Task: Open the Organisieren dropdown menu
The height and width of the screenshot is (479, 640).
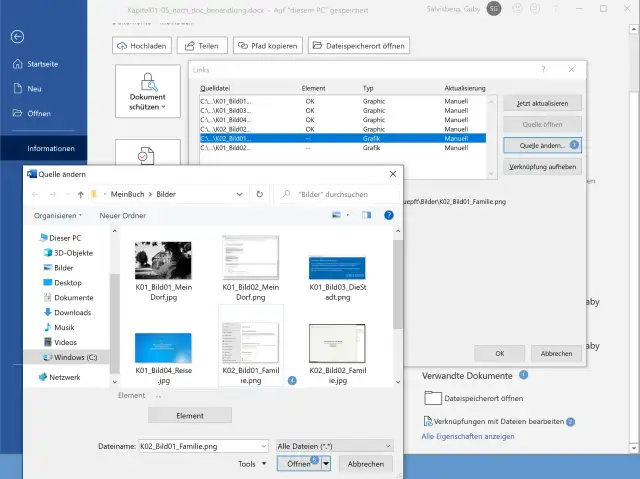Action: (59, 215)
